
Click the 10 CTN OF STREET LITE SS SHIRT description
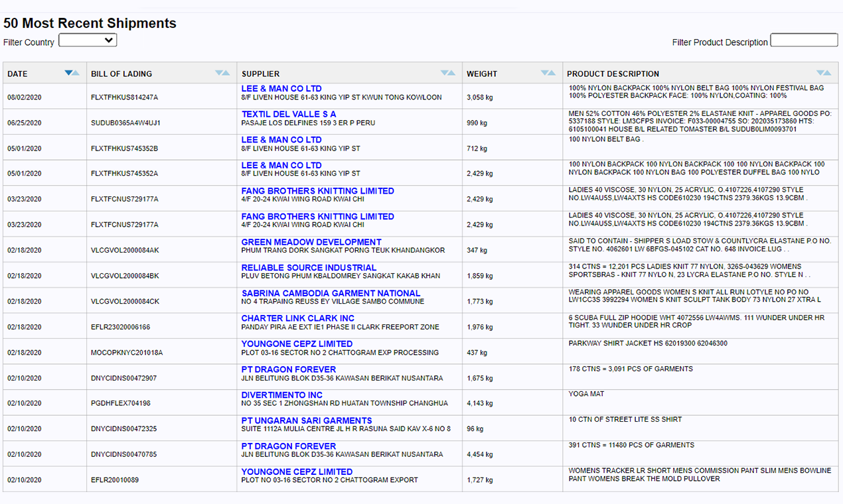tap(625, 420)
